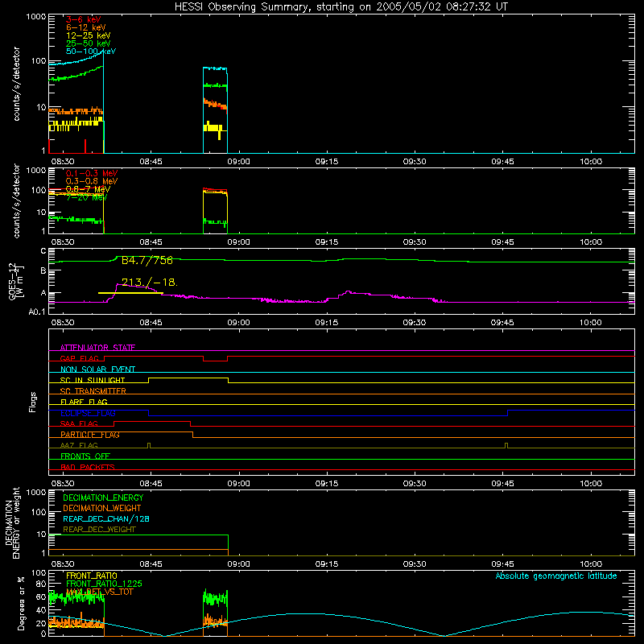This screenshot has height=644, width=644.
Task: Click the FRONT_RATIO_1225 legend label
Action: coord(104,584)
